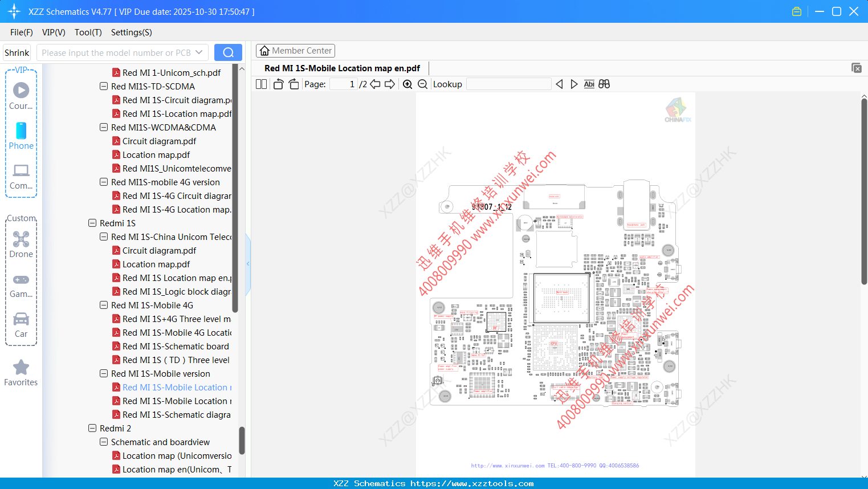868x489 pixels.
Task: Activate the binoculars search tool
Action: (x=604, y=84)
